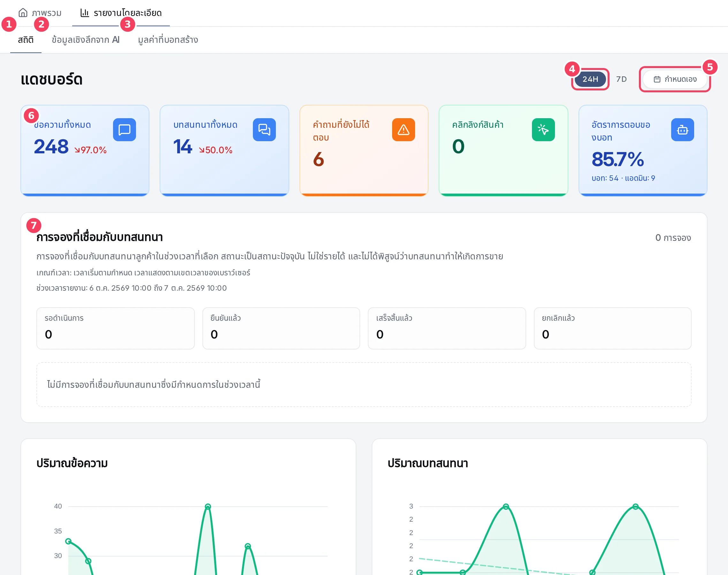Open the ภาพรวม overview tab
The height and width of the screenshot is (575, 728).
tap(40, 13)
